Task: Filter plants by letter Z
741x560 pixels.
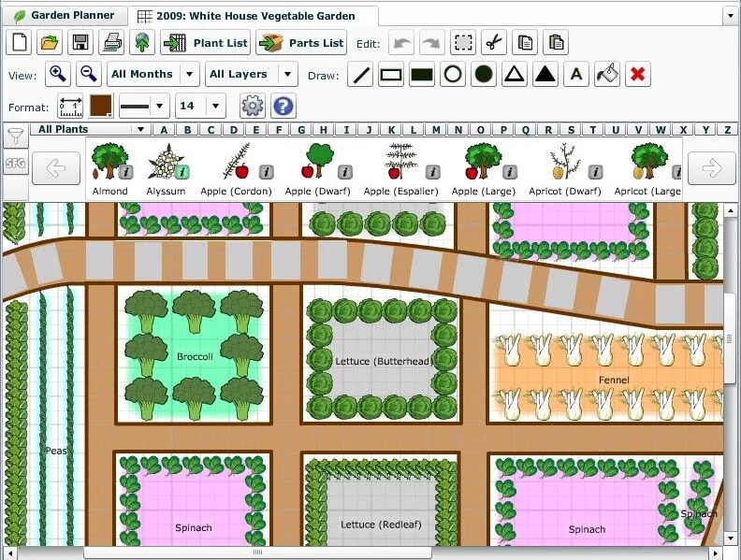Action: coord(728,129)
